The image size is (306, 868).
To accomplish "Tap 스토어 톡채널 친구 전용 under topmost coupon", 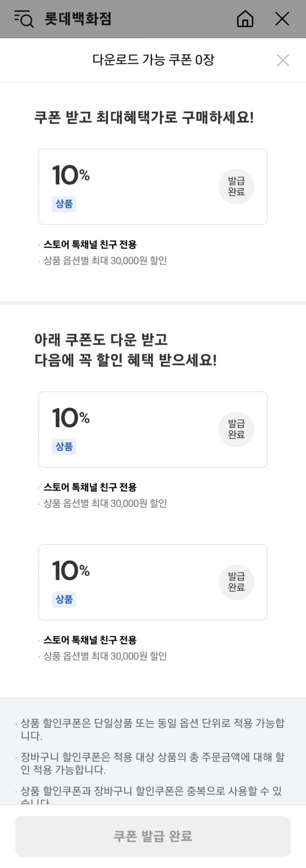I will (x=90, y=244).
